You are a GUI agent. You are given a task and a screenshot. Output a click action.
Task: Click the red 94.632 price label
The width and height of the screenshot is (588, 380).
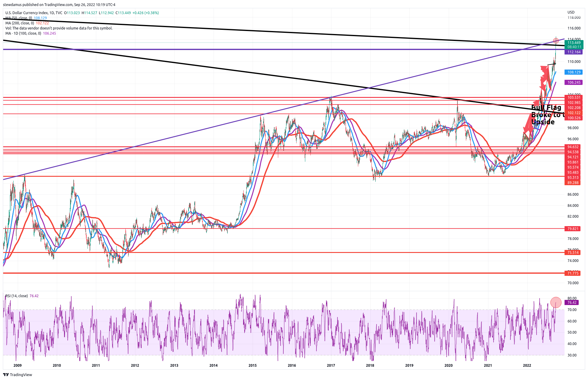[x=573, y=147]
